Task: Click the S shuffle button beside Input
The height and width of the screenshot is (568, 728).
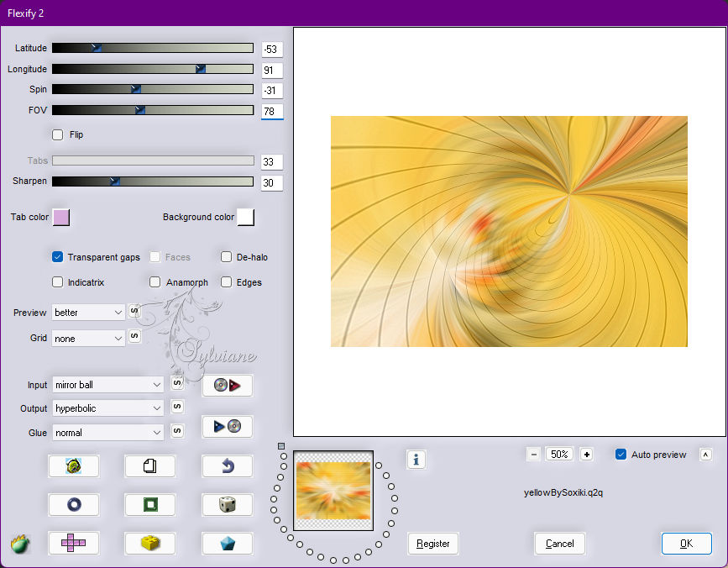Action: tap(177, 382)
